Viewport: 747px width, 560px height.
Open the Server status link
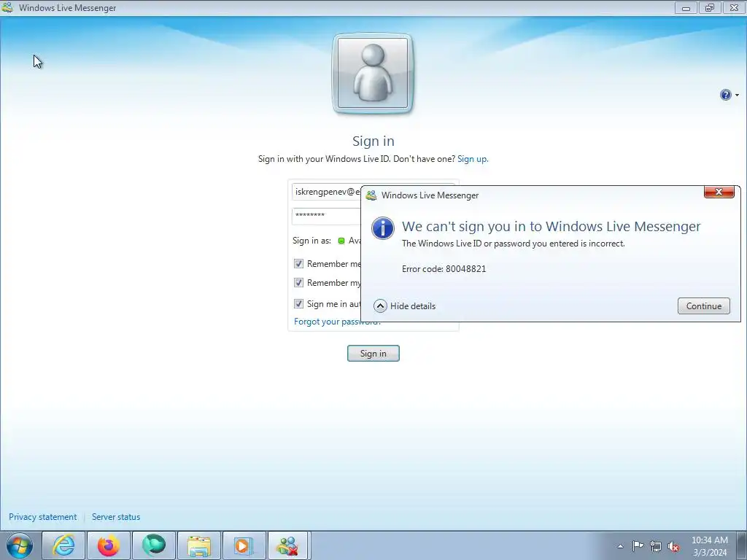pos(116,517)
